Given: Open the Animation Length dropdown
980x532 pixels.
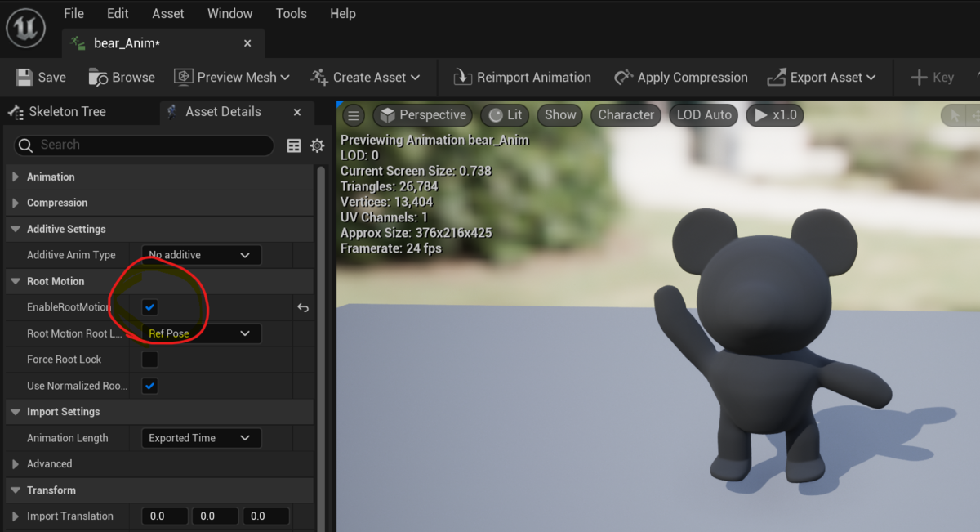Looking at the screenshot, I should click(x=201, y=438).
